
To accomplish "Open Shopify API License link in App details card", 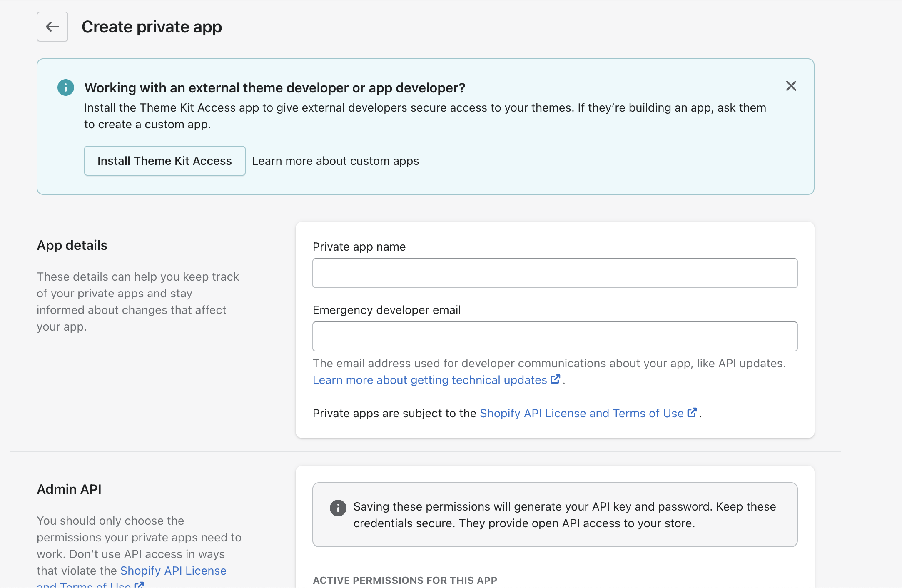I will (581, 414).
